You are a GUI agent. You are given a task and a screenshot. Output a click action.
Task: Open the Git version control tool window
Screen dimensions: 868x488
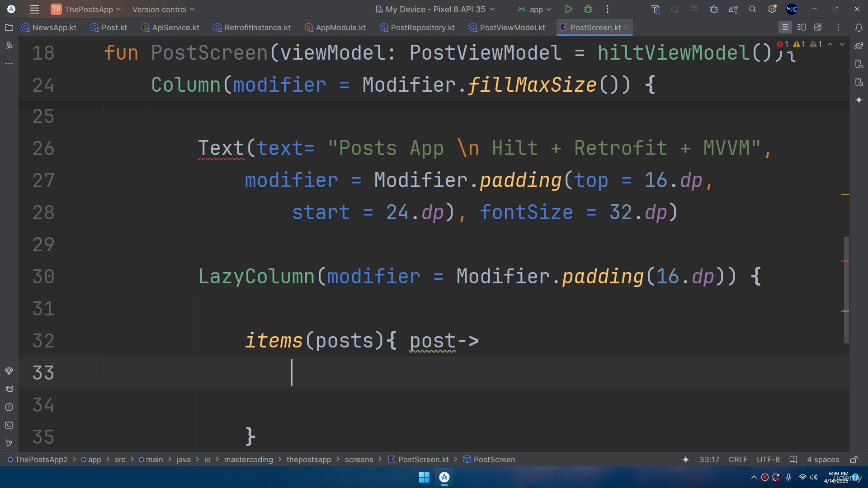coord(9,443)
